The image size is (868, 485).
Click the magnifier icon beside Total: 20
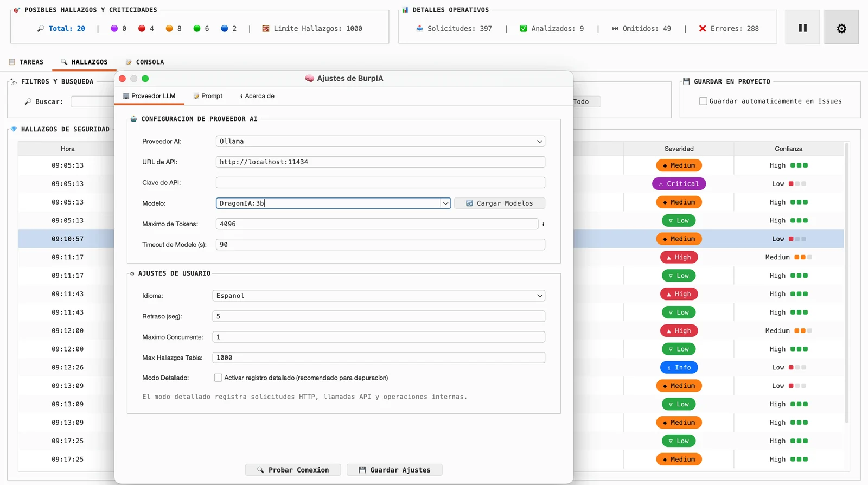(x=41, y=29)
